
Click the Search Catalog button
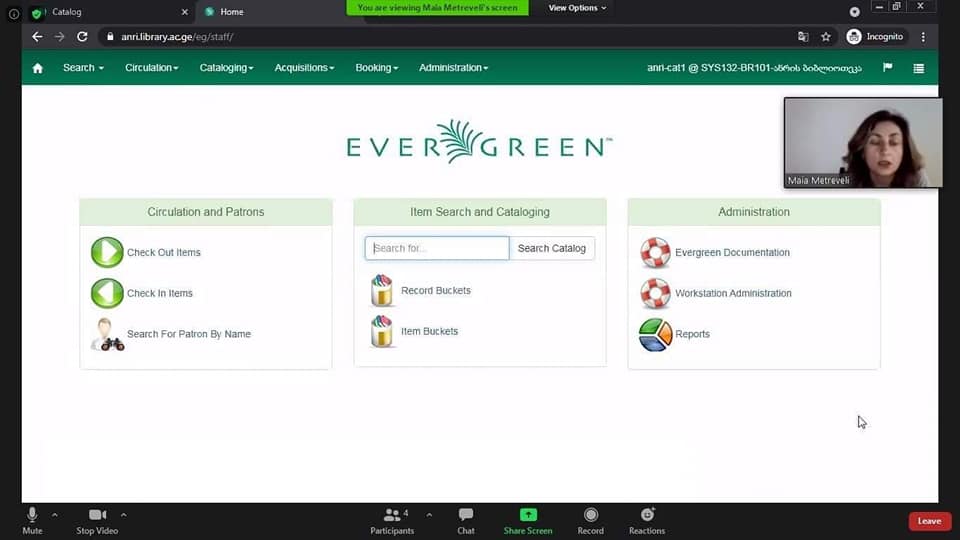pos(552,249)
